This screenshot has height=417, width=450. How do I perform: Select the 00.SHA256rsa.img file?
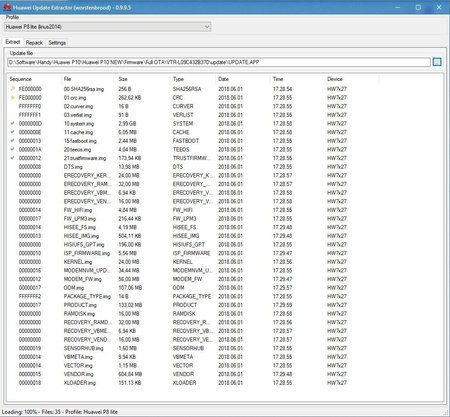84,89
